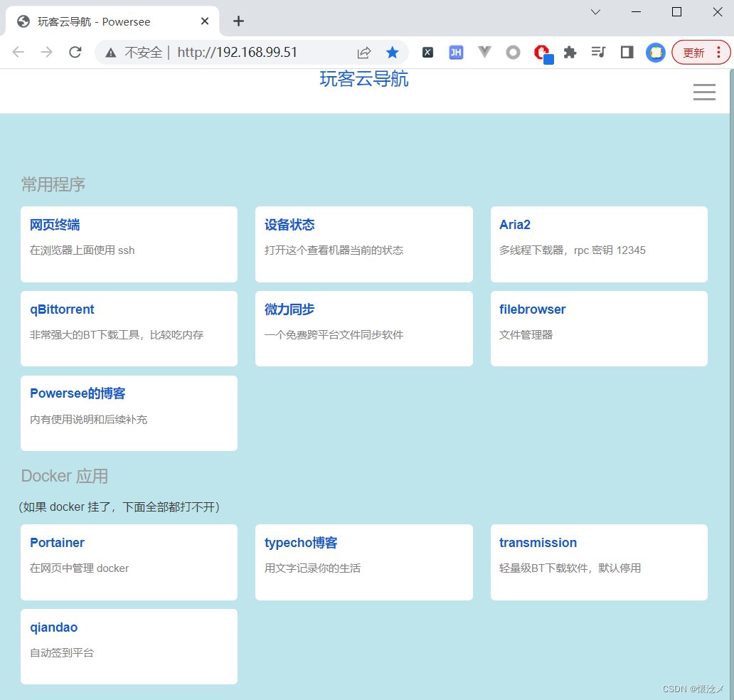The image size is (734, 700).
Task: Click the red 更新 update button
Action: (696, 52)
